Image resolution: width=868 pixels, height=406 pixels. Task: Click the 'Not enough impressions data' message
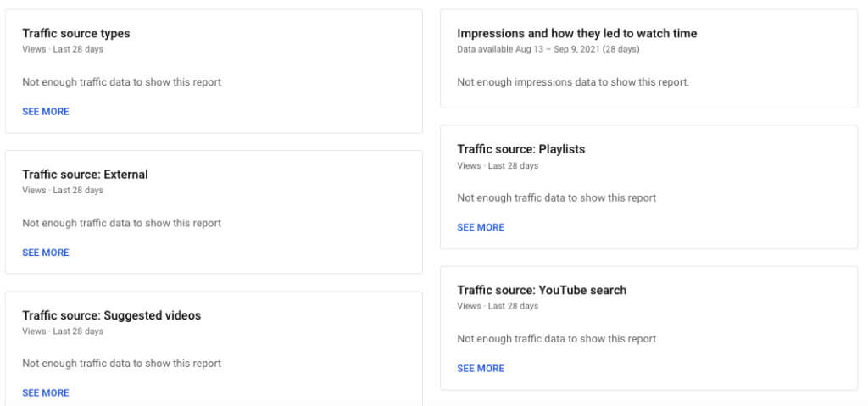(x=573, y=82)
